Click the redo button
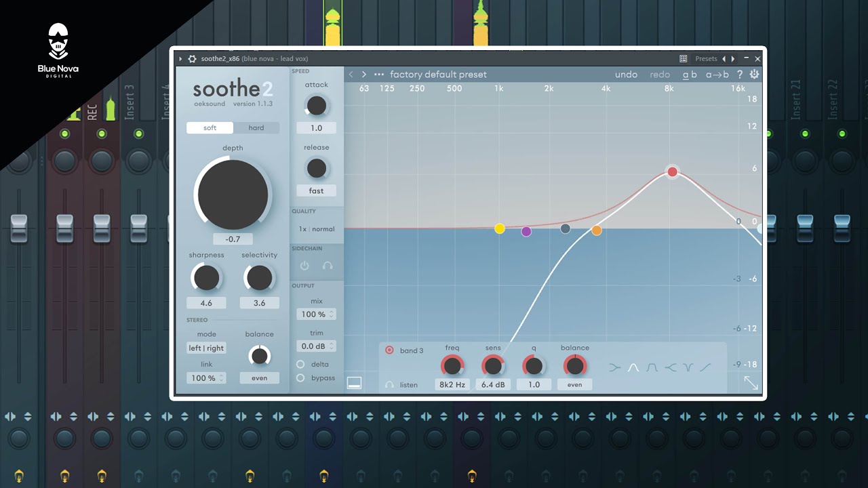868x488 pixels. (660, 75)
